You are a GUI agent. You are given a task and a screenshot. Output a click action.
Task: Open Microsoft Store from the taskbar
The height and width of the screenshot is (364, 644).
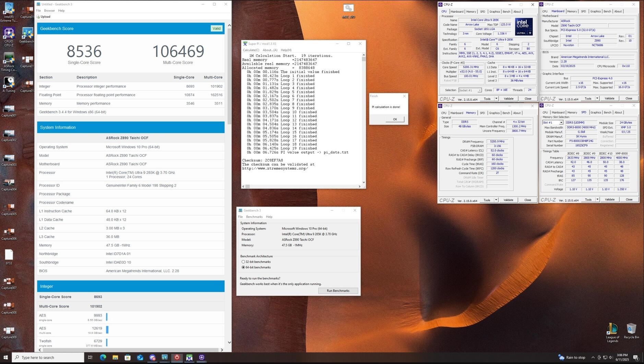tap(128, 357)
